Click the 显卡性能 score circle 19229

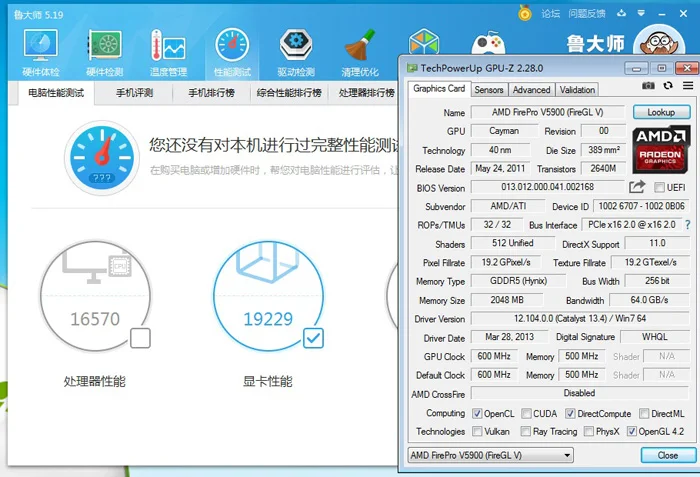click(x=268, y=296)
